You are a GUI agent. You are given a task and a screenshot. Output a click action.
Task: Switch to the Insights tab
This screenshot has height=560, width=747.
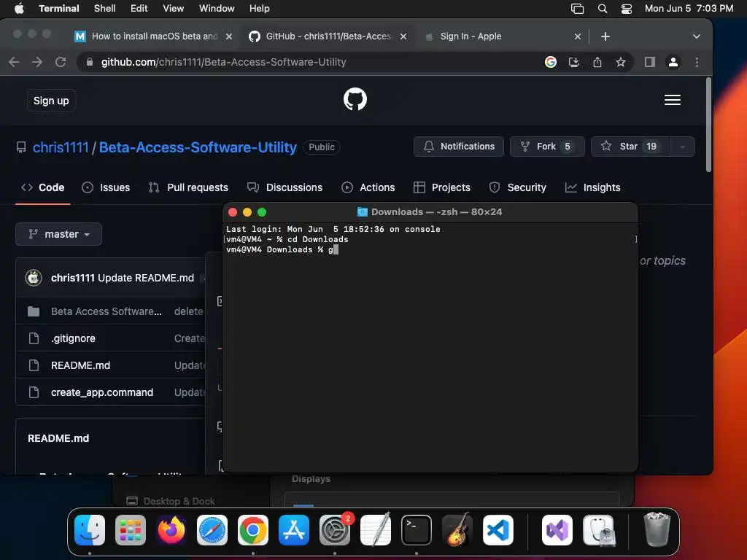[x=592, y=187]
